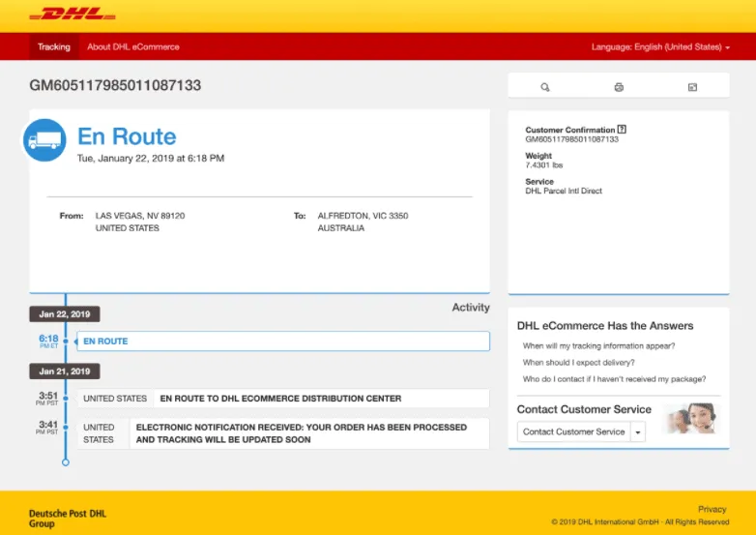Click the EN ROUTE activity entry

(283, 342)
